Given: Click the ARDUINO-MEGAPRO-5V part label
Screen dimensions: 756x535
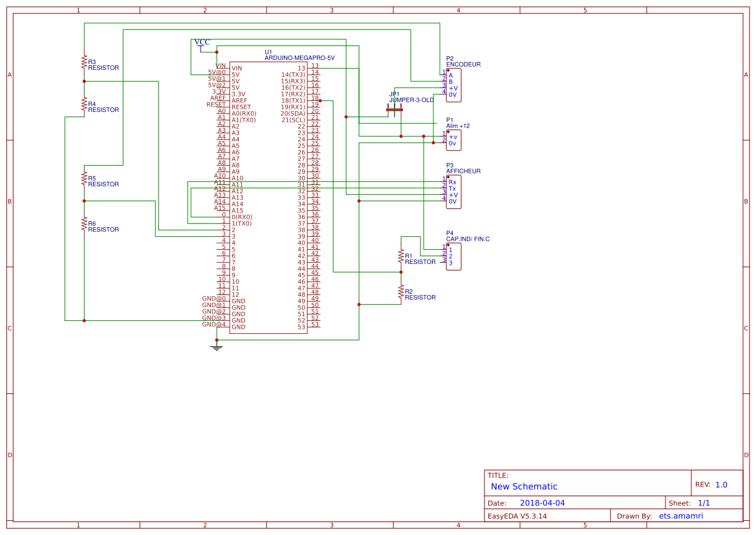Looking at the screenshot, I should 299,58.
